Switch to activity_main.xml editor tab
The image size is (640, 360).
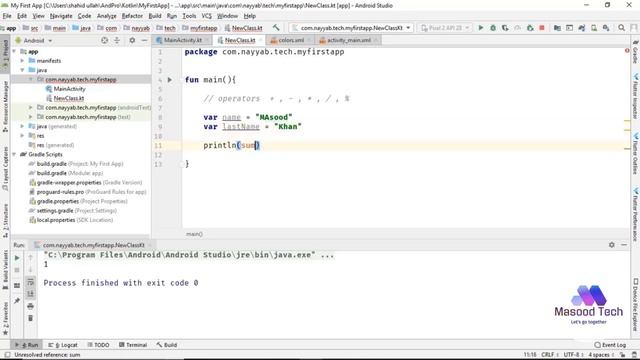pos(349,40)
